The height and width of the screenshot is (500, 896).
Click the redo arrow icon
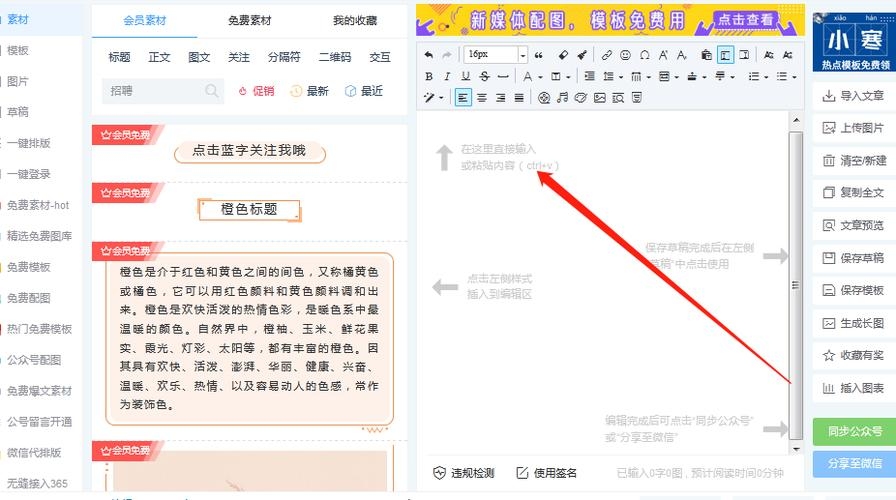447,55
